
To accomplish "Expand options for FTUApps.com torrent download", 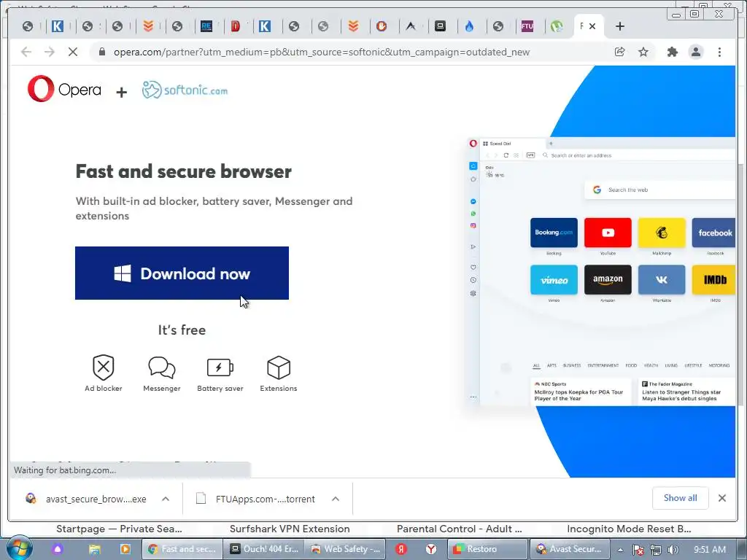I will coord(336,499).
